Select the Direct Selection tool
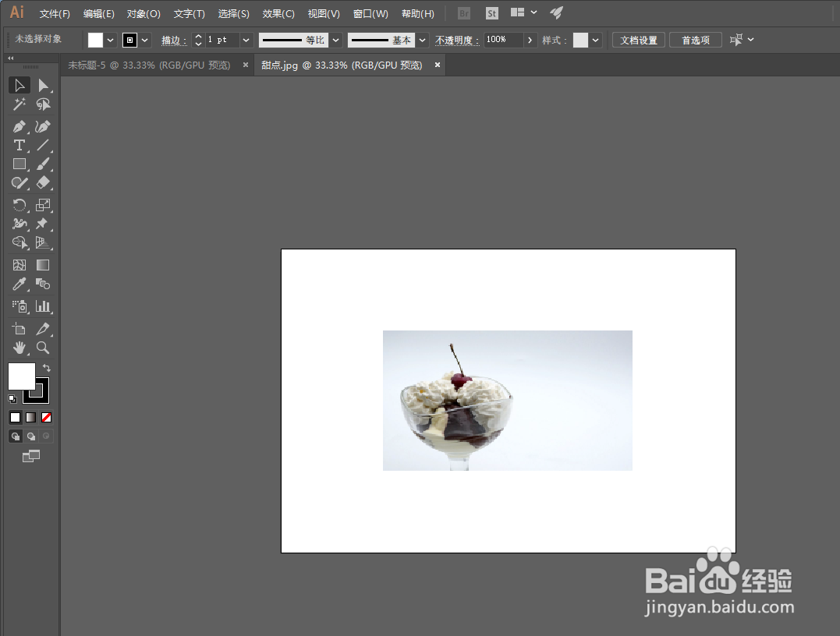840x636 pixels. (43, 86)
